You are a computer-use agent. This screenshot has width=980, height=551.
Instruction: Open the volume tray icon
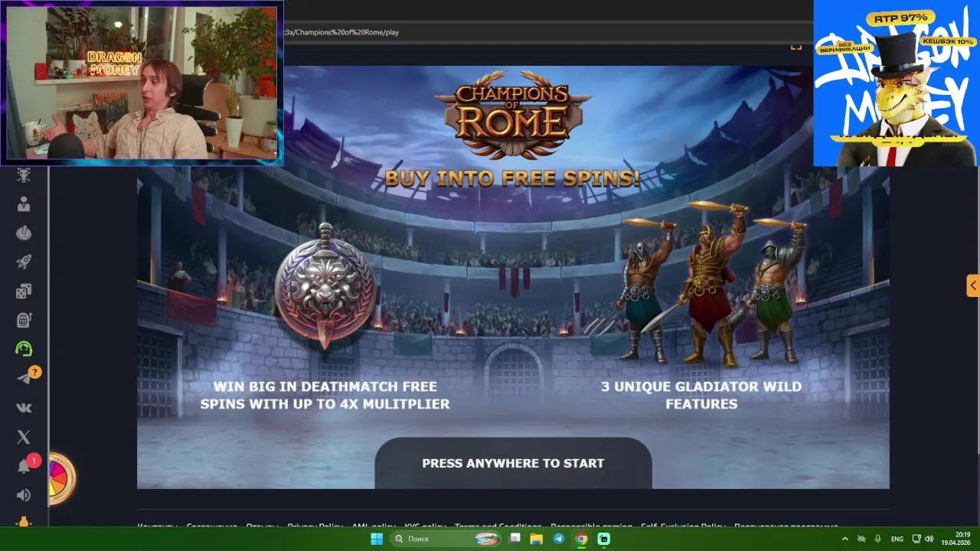(929, 539)
